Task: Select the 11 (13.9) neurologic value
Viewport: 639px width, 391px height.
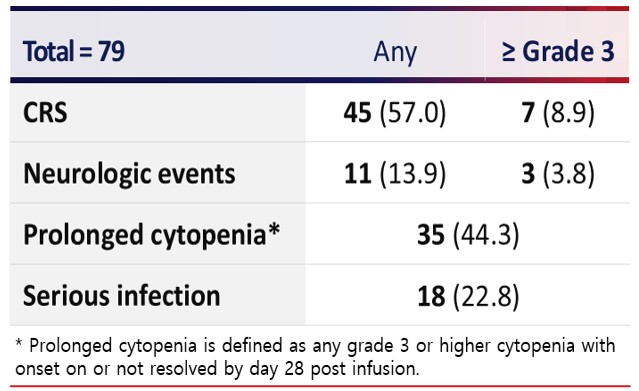Action: pos(395,174)
